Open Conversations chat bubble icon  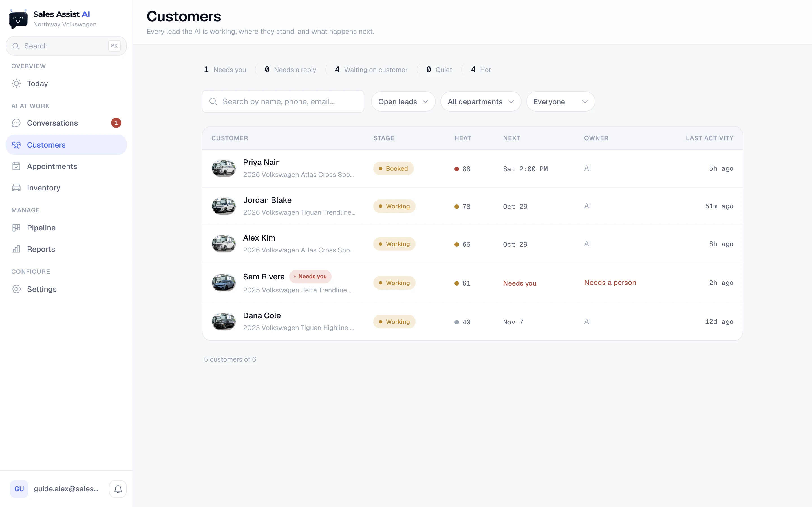coord(16,123)
